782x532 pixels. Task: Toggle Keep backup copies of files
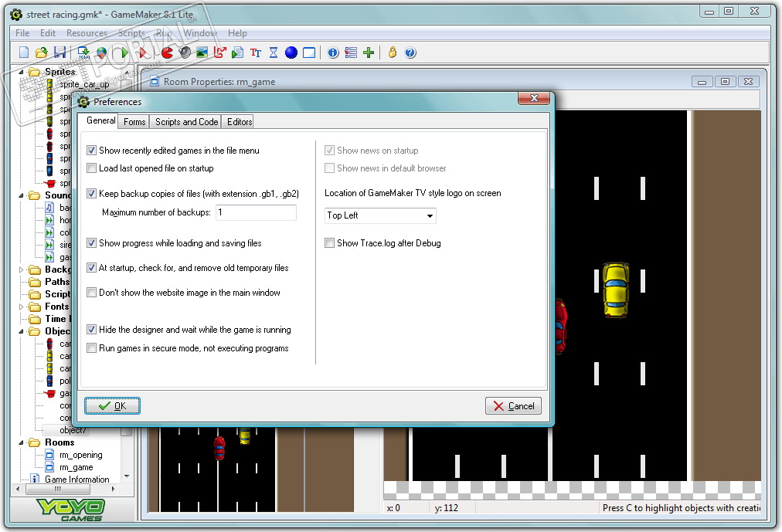(91, 193)
